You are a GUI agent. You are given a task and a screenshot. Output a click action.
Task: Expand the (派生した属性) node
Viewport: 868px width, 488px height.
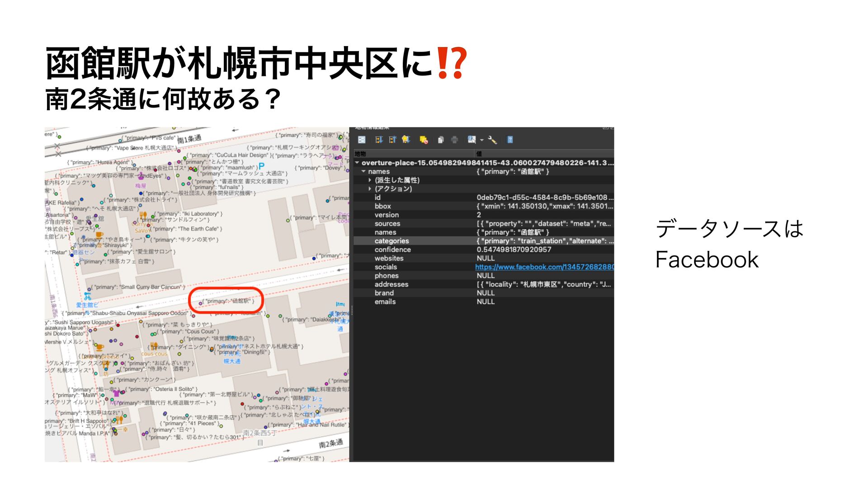(x=370, y=180)
